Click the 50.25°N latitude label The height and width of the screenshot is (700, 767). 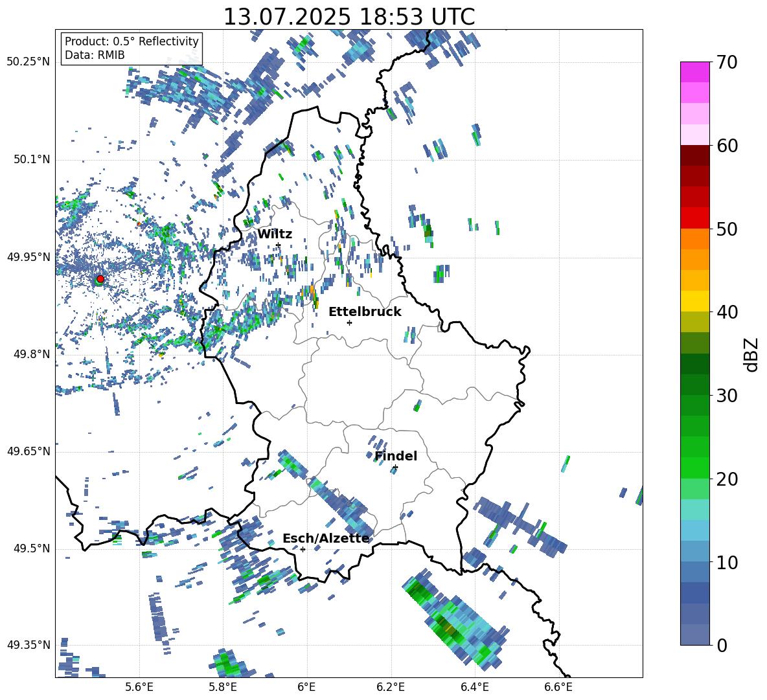click(29, 62)
